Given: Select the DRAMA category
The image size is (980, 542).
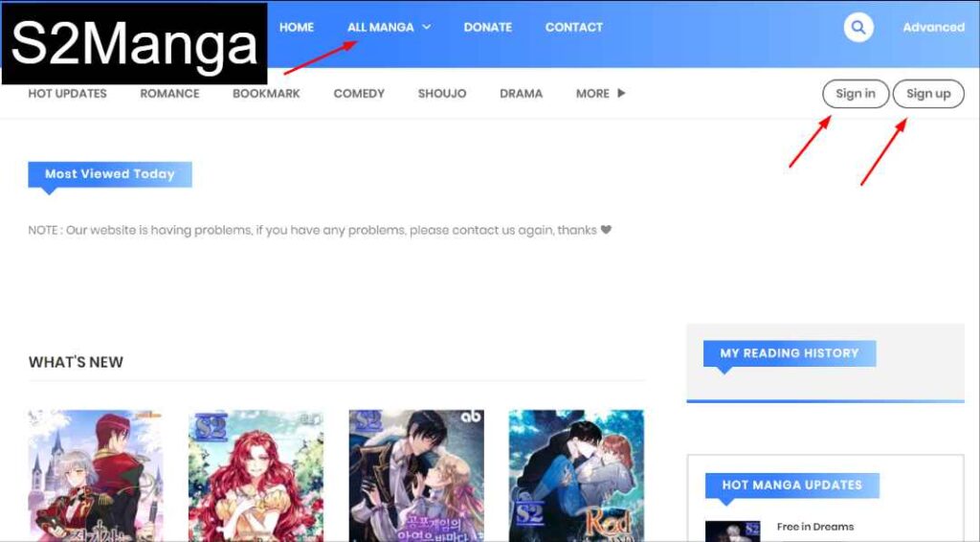Looking at the screenshot, I should pyautogui.click(x=522, y=94).
